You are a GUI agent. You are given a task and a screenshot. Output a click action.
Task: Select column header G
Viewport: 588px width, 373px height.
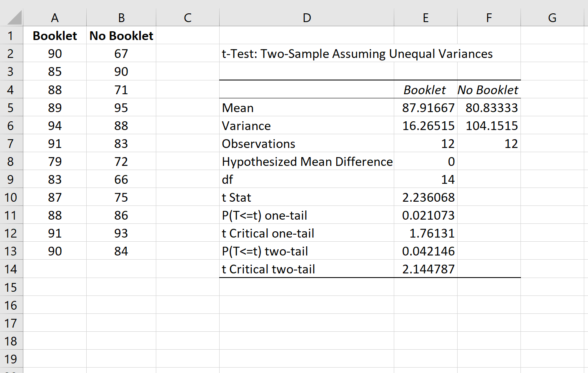click(552, 18)
